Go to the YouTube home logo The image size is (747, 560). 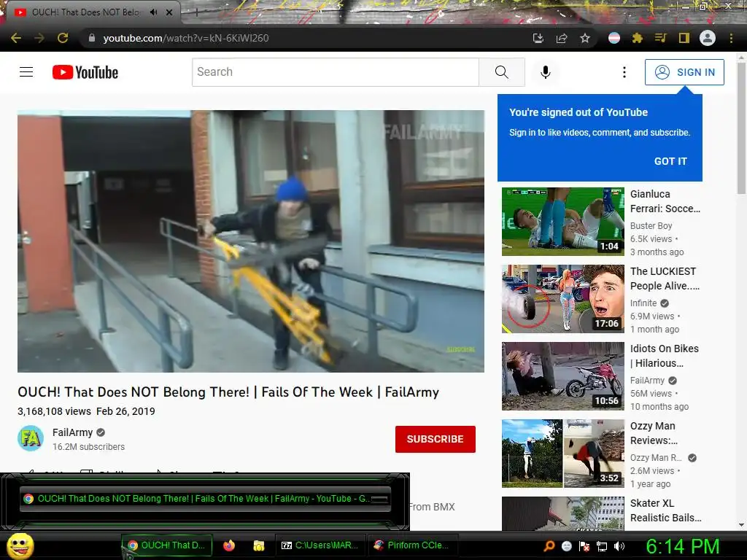(x=85, y=72)
